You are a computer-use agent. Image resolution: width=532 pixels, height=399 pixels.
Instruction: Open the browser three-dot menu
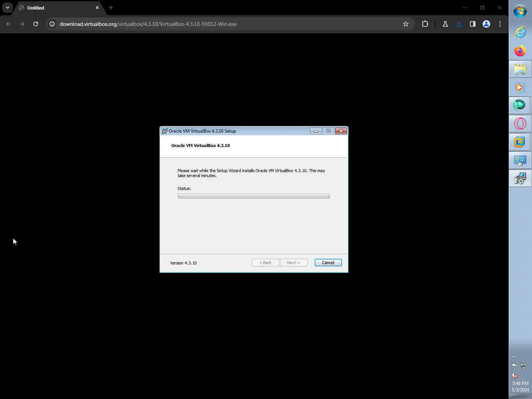click(x=500, y=24)
